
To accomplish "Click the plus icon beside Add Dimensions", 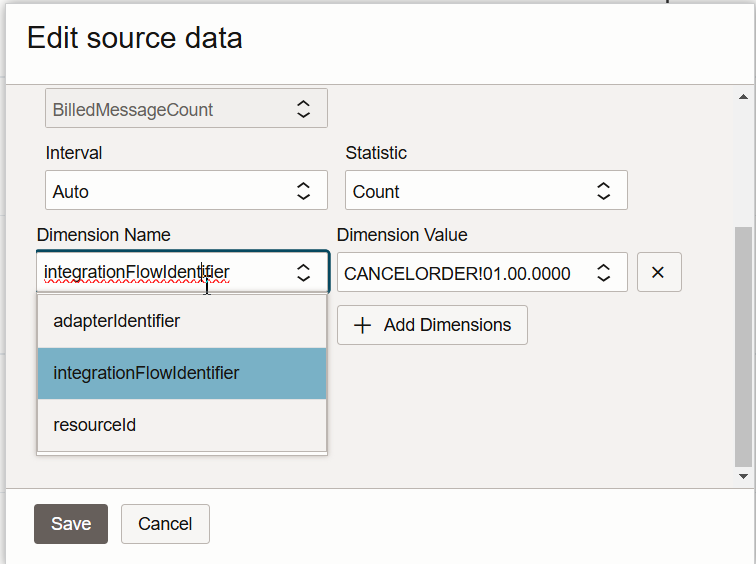I will pyautogui.click(x=363, y=325).
